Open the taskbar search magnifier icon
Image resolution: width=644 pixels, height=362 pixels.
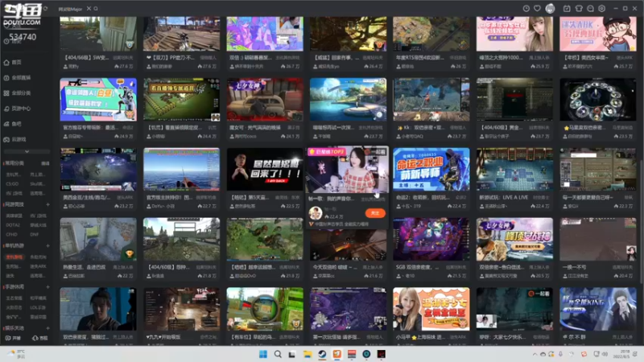(278, 354)
